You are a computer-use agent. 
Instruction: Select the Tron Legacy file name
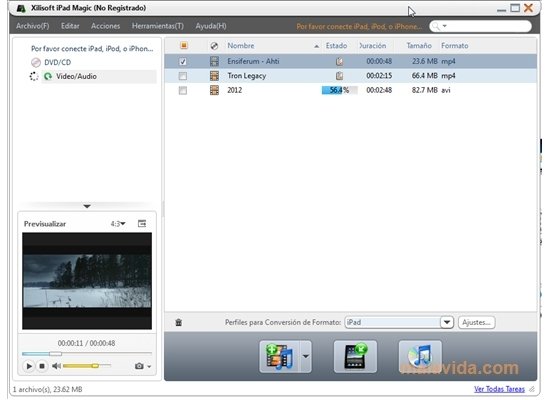coord(247,76)
